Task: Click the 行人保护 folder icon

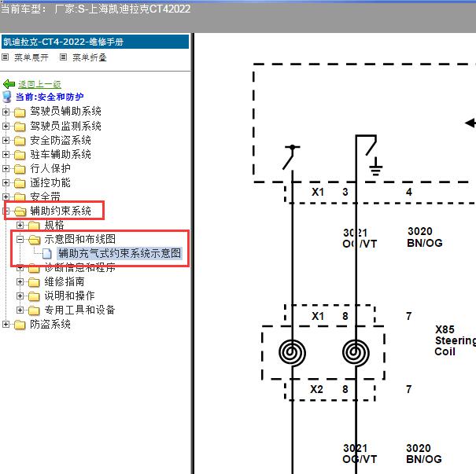Action: 20,169
